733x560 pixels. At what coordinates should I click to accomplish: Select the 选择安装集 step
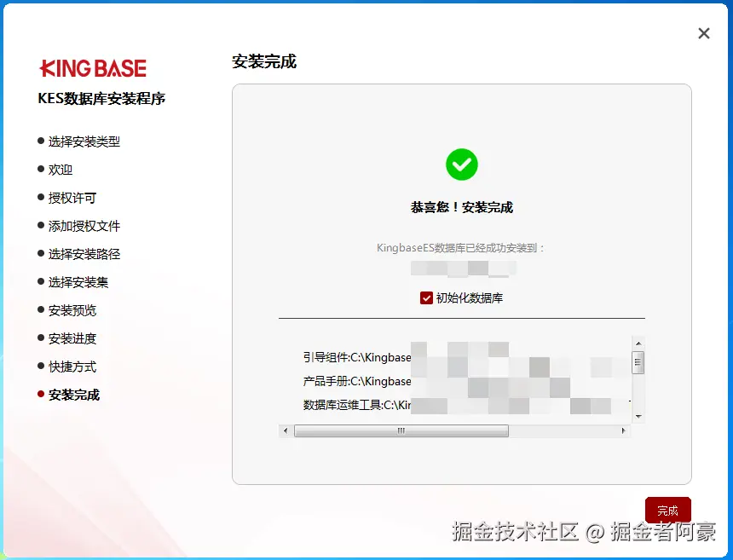click(73, 282)
